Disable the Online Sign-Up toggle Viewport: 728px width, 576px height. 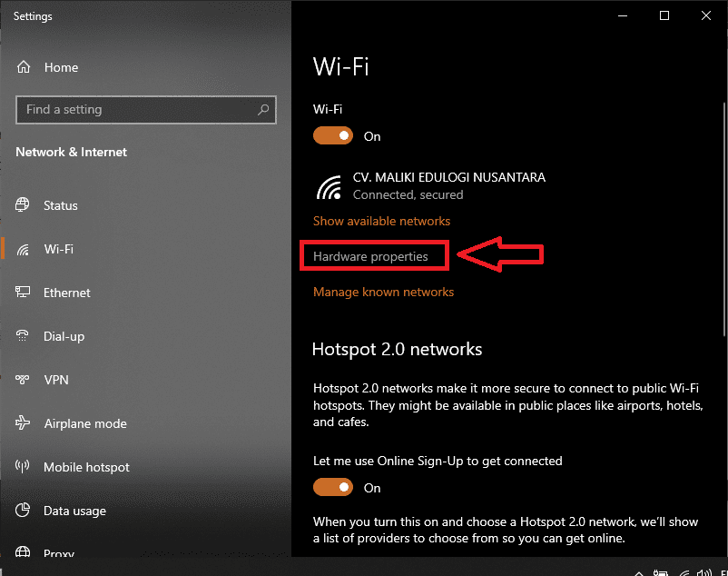332,488
